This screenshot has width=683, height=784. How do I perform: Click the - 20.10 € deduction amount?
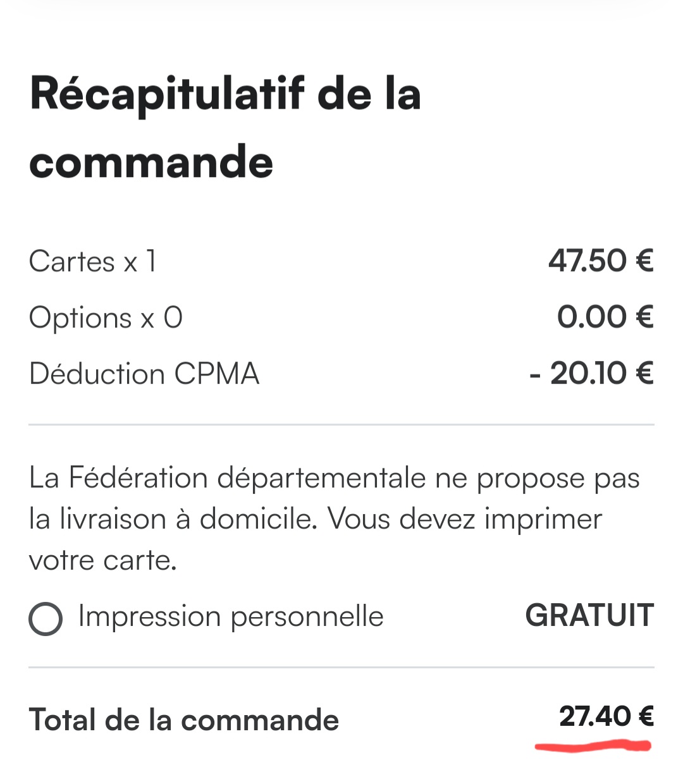[591, 373]
